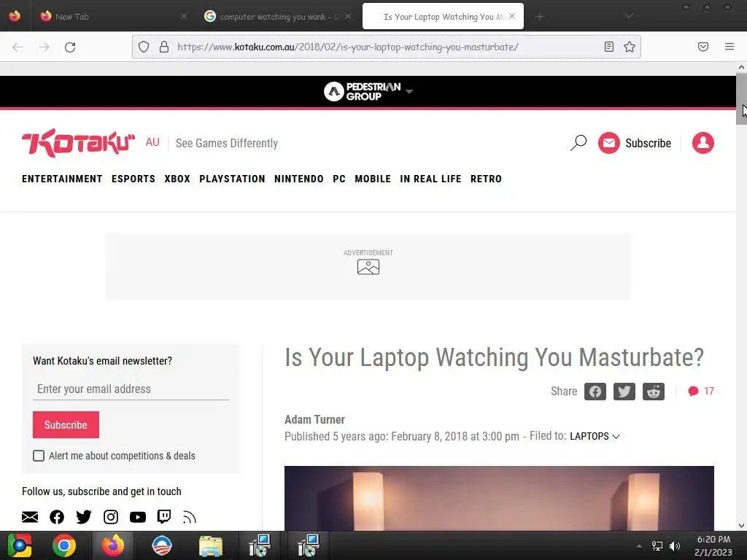Bookmark this page with the star icon
The width and height of the screenshot is (747, 560).
point(630,47)
